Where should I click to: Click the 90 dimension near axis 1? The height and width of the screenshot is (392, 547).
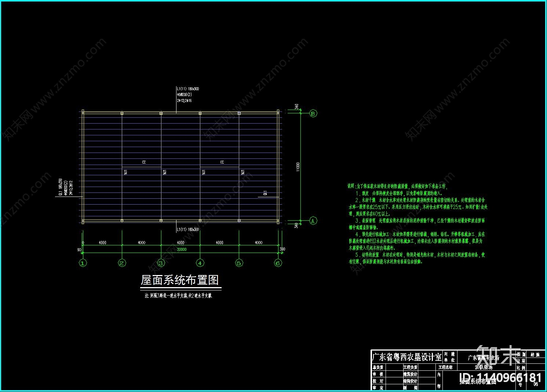[x=79, y=250]
